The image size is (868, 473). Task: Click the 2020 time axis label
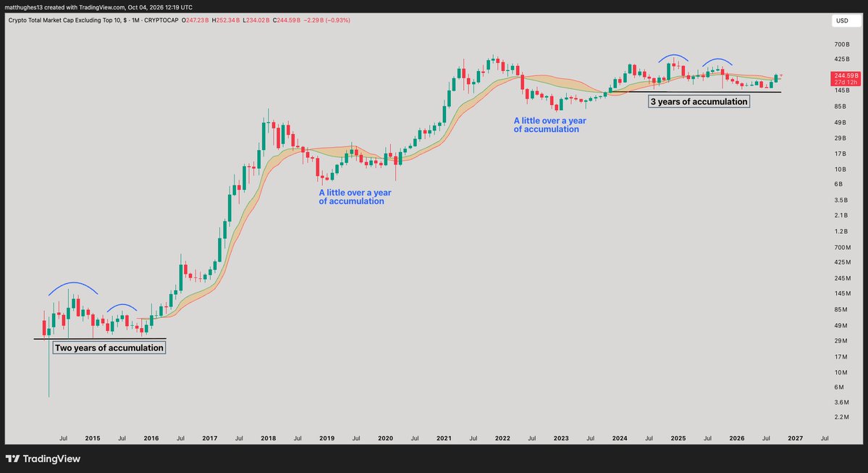(x=385, y=438)
